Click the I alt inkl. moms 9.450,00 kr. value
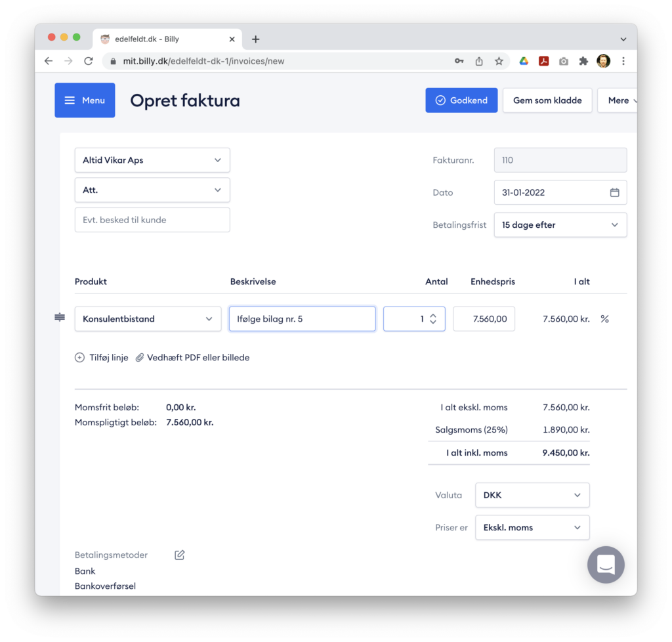 (x=566, y=453)
